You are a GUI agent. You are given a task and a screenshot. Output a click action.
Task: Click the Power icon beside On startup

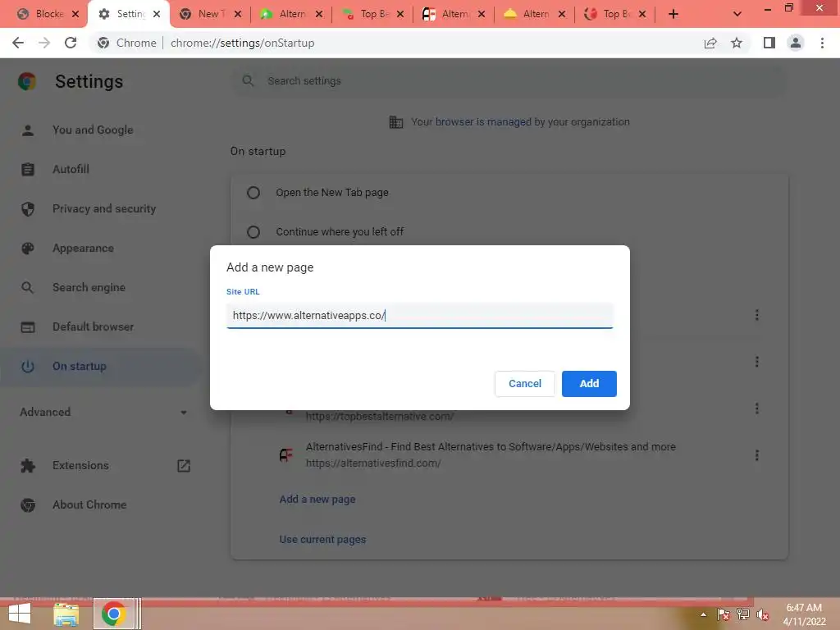(27, 367)
